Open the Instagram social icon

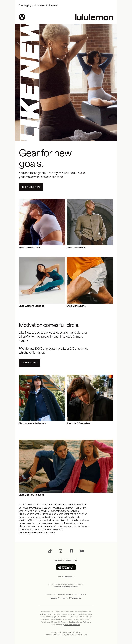[x=61, y=551]
